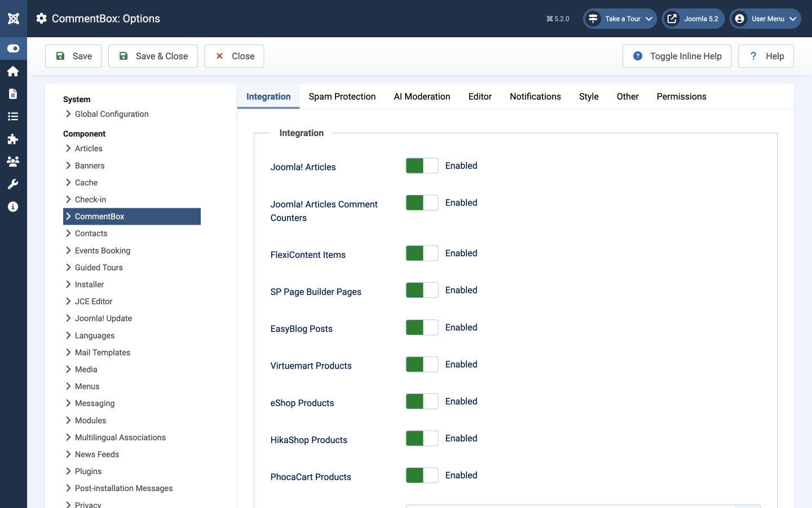The height and width of the screenshot is (508, 812).
Task: Expand the Articles chevron in the Component list
Action: click(68, 148)
